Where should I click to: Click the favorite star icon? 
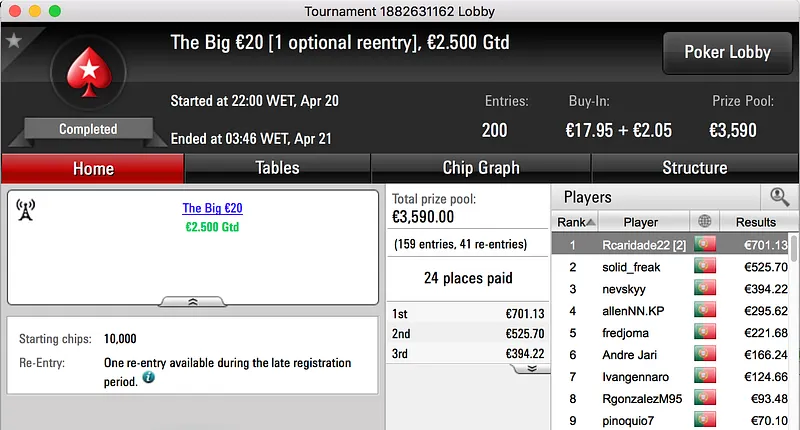pyautogui.click(x=13, y=41)
